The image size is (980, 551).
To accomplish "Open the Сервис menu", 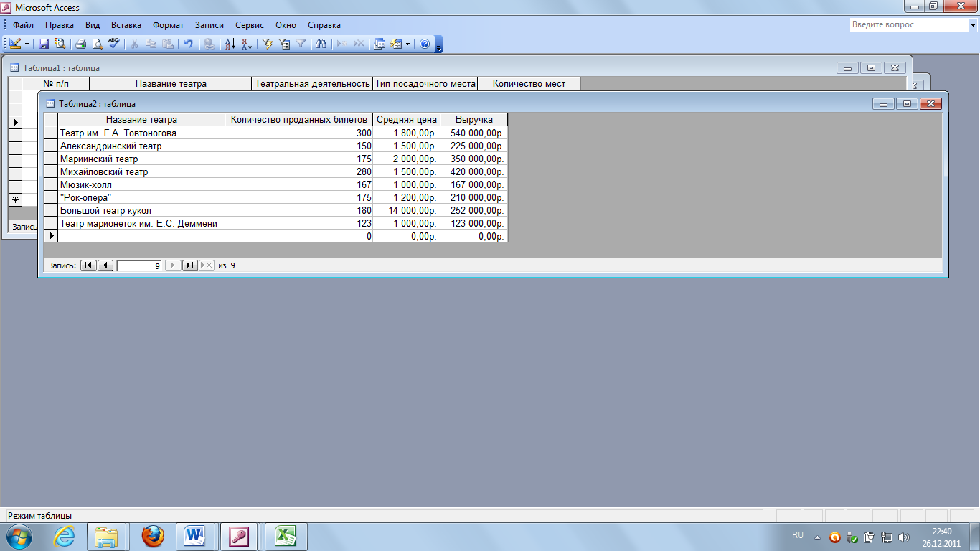I will point(250,25).
